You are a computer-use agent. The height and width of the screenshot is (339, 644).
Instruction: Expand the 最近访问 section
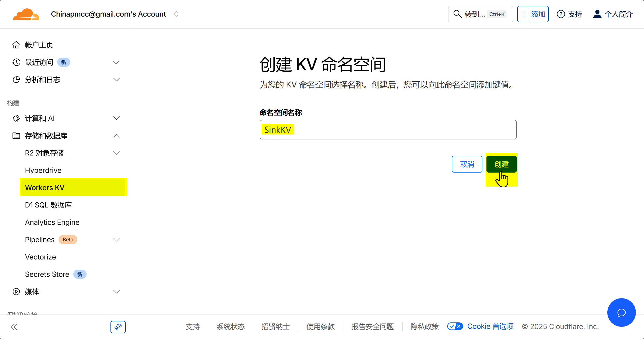point(116,62)
